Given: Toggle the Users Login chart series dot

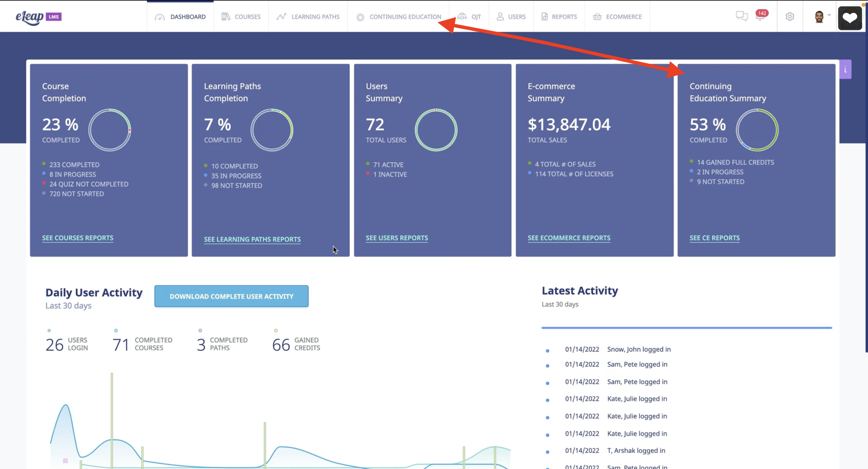Looking at the screenshot, I should tap(49, 331).
